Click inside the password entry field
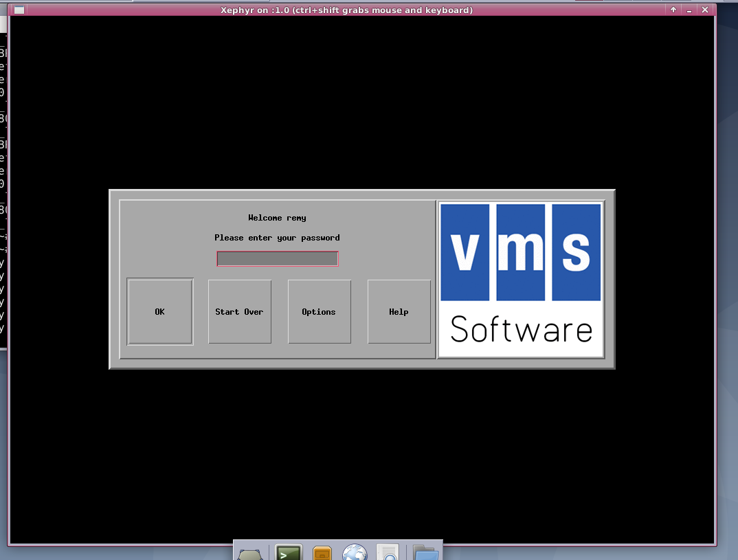Viewport: 738px width, 560px height. tap(276, 258)
